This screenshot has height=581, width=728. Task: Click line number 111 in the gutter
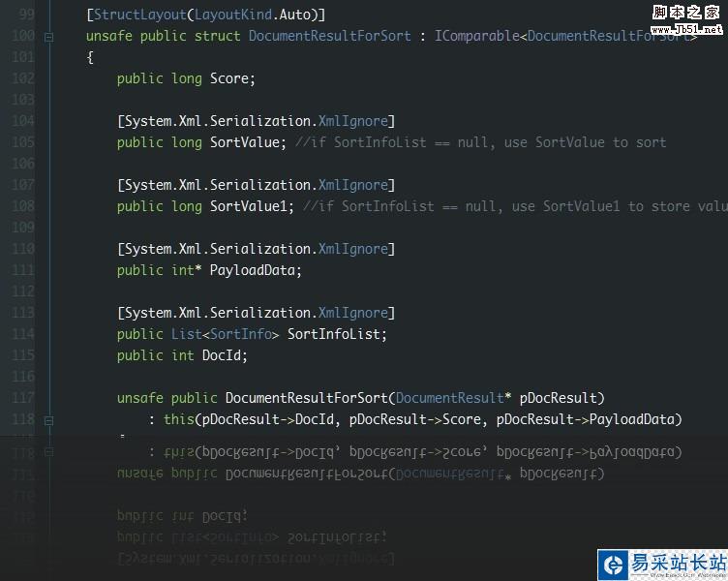pyautogui.click(x=23, y=271)
